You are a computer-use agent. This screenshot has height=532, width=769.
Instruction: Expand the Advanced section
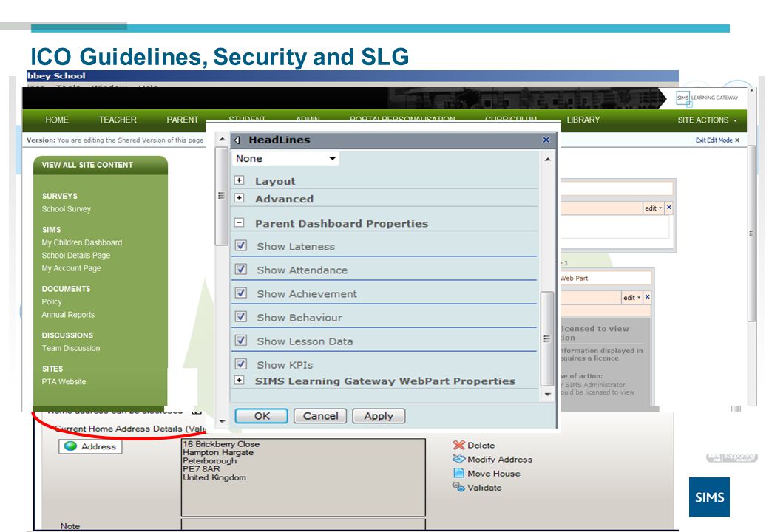(x=239, y=198)
